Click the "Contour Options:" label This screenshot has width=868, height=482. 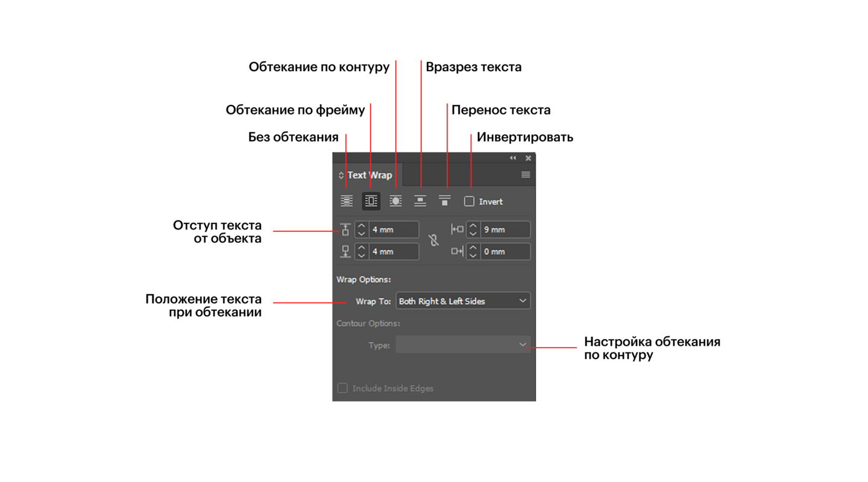coord(368,324)
